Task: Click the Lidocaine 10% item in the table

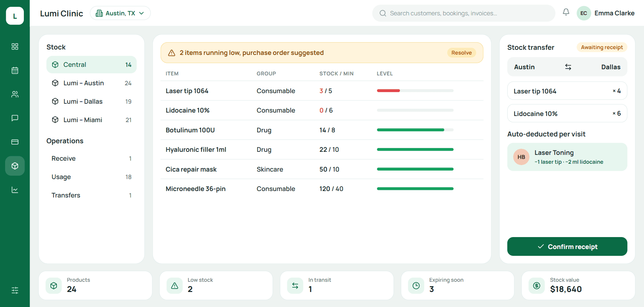Action: coord(187,111)
